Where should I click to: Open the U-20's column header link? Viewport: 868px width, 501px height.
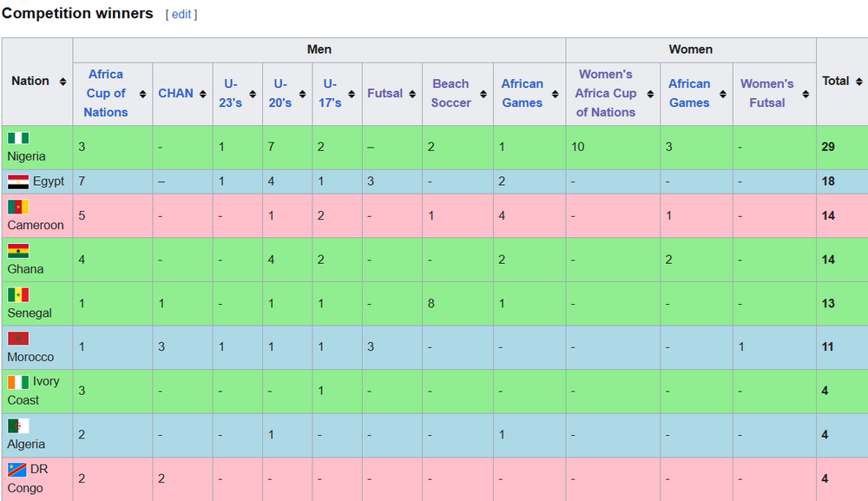279,94
